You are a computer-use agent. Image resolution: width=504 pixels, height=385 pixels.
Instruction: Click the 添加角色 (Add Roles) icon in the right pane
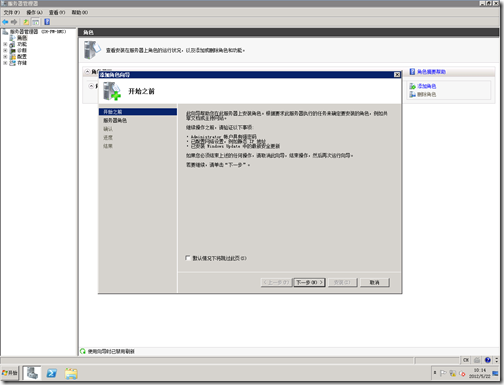[x=413, y=86]
